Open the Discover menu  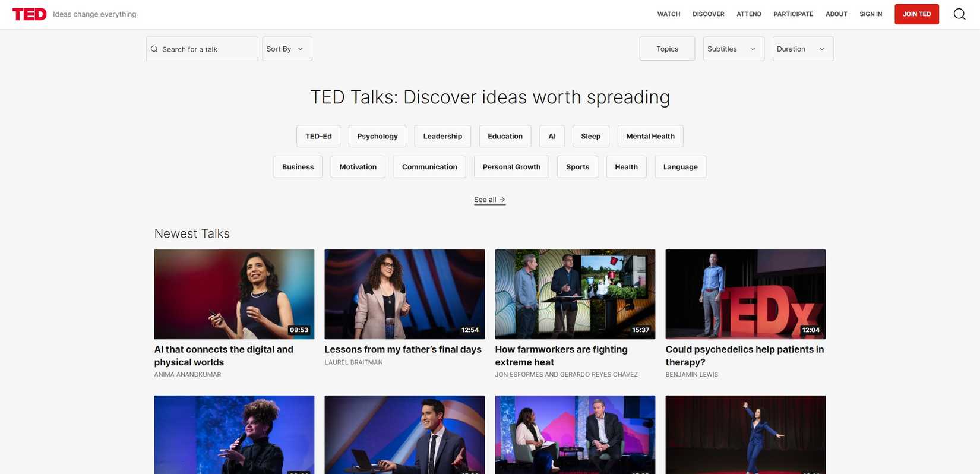[709, 14]
